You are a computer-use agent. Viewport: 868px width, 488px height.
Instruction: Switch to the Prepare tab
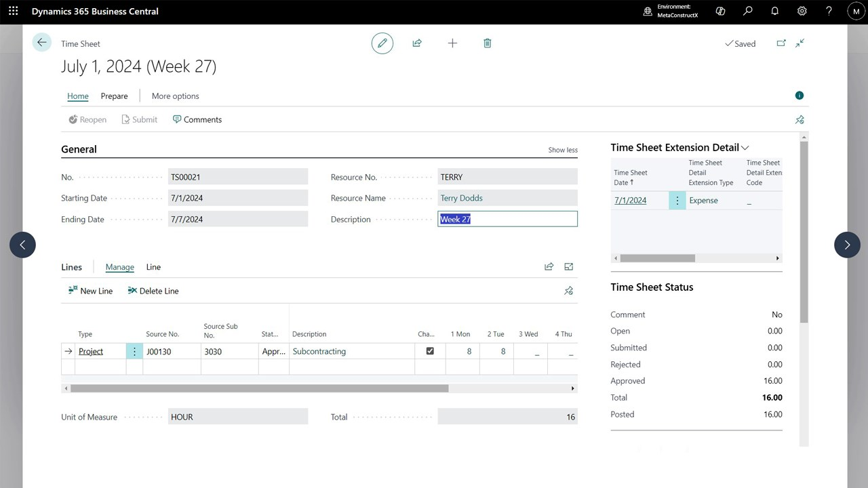tap(115, 96)
